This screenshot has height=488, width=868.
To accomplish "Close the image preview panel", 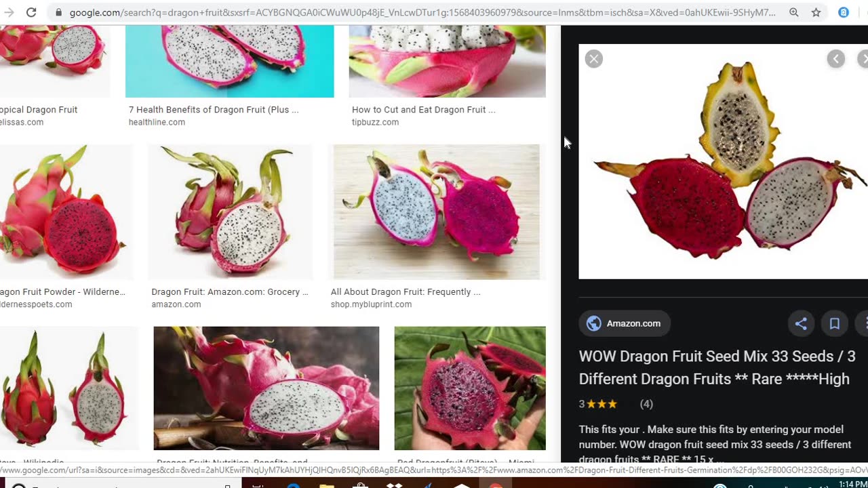I will [594, 59].
